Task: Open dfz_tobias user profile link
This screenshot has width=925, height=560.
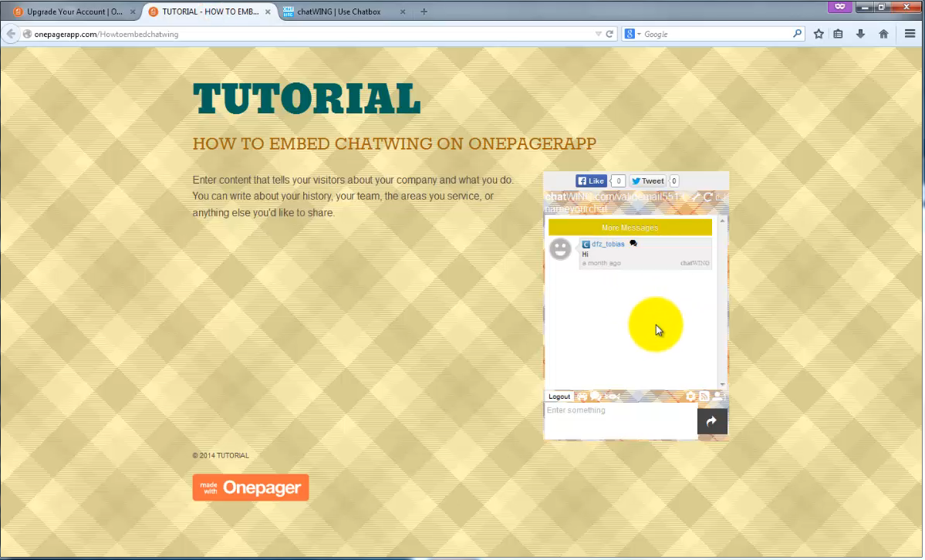Action: coord(608,244)
